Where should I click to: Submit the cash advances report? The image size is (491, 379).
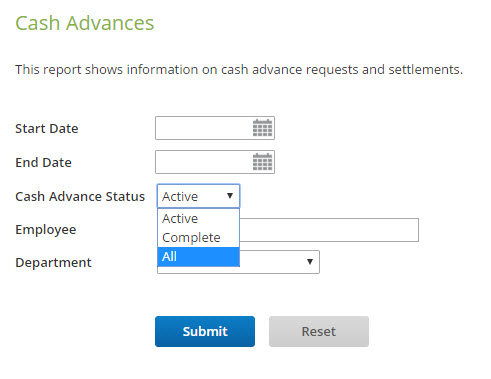coord(205,331)
